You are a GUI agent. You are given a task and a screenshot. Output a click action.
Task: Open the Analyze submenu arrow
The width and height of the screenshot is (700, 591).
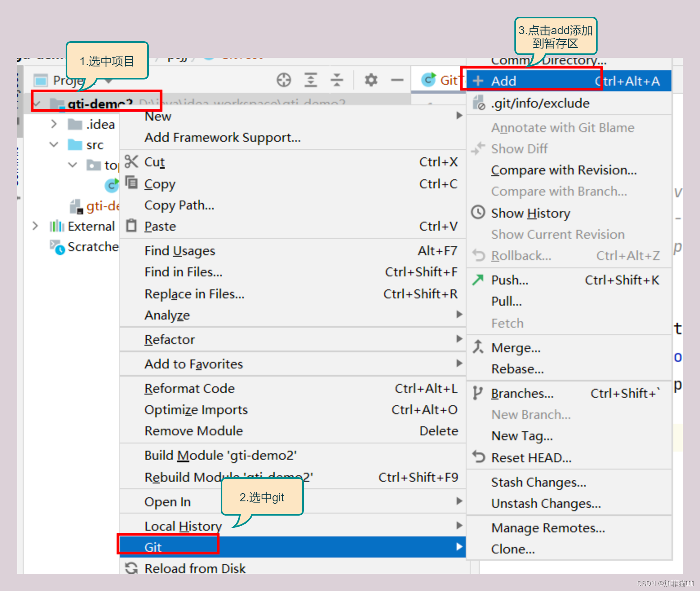click(x=459, y=315)
